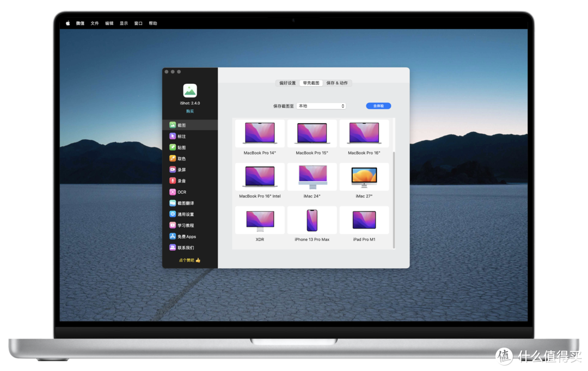Open the 显示 menu
This screenshot has width=588, height=371.
click(x=124, y=23)
